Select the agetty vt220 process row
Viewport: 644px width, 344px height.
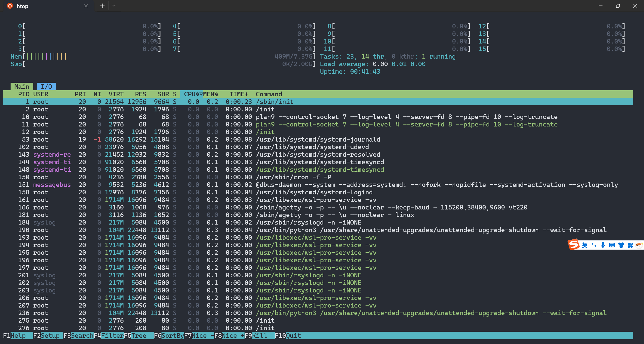(318, 207)
